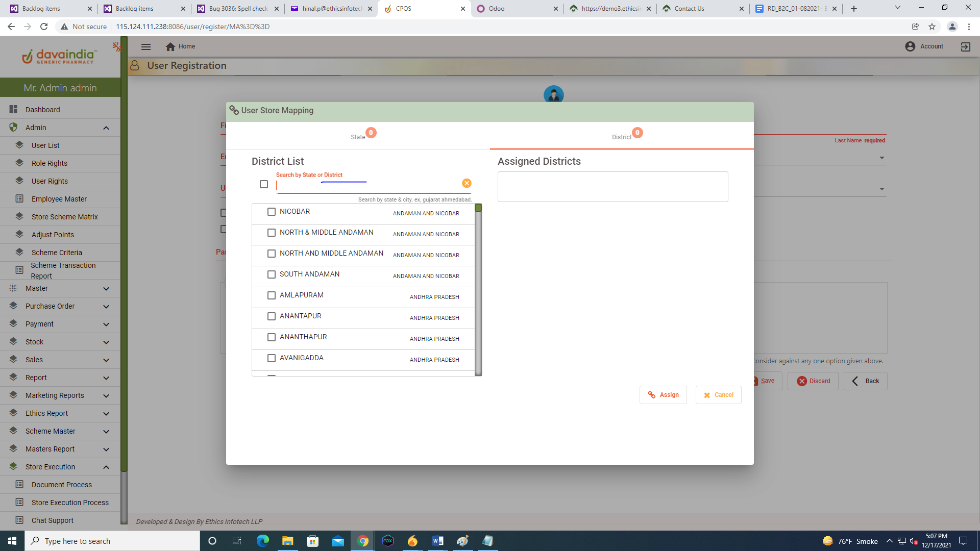Viewport: 980px width, 551px height.
Task: Open Microsoft Word from taskbar
Action: [437, 541]
